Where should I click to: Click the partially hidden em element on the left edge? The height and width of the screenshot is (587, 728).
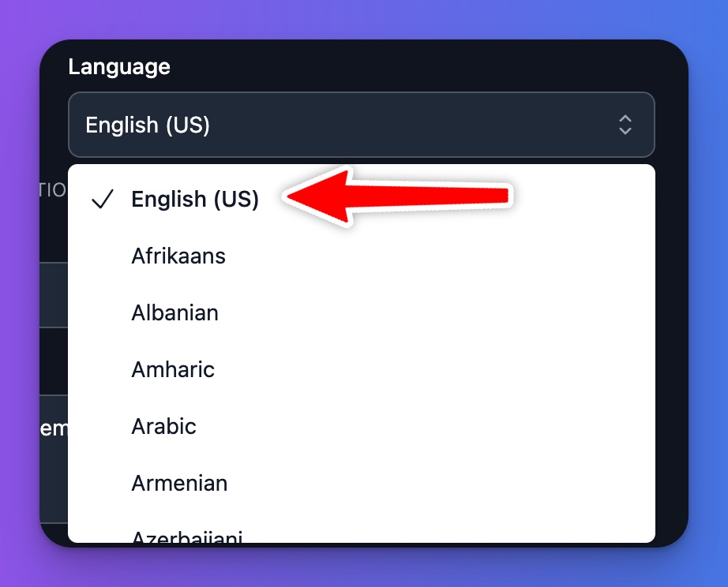[x=55, y=428]
